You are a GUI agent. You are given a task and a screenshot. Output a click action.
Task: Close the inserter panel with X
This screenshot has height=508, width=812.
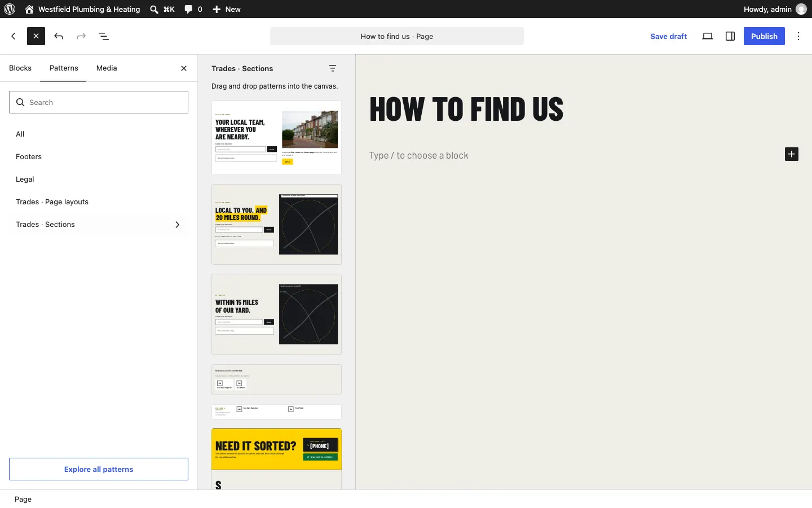[x=184, y=68]
